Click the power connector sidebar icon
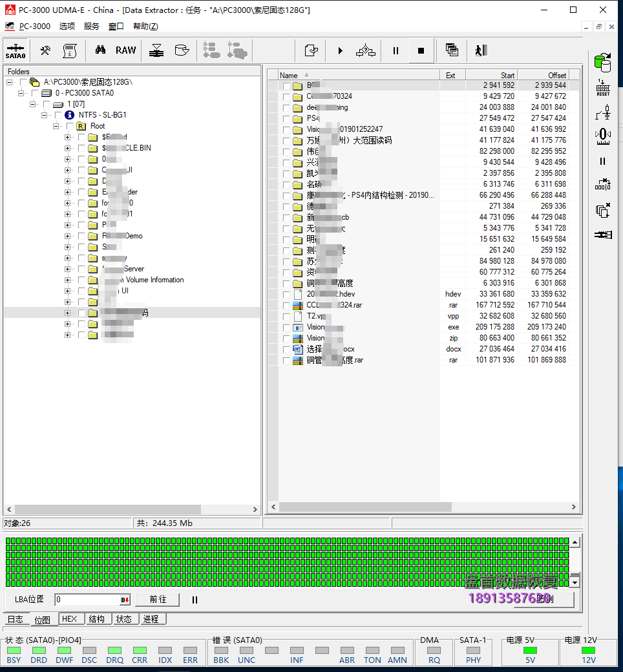This screenshot has height=672, width=623. point(603,113)
